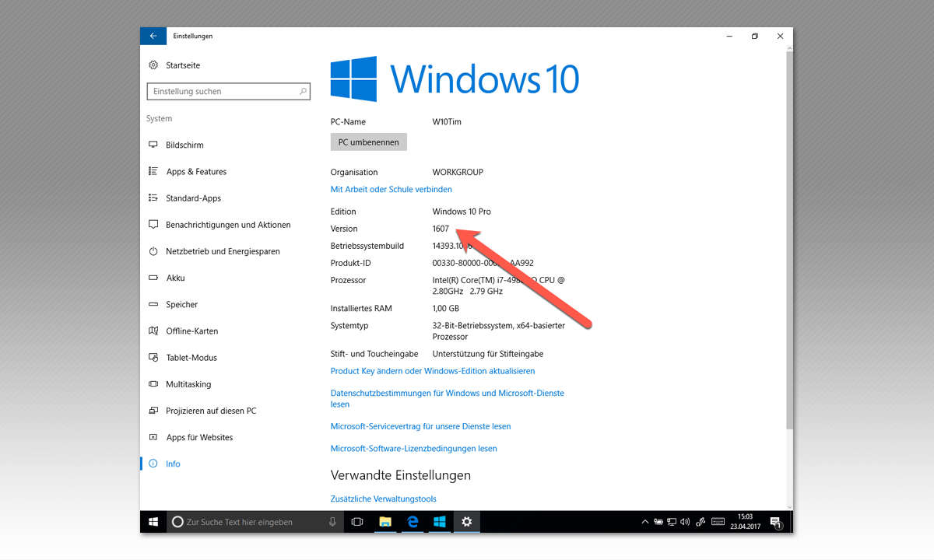
Task: Click the Cortana taskbar search box
Action: 255,522
